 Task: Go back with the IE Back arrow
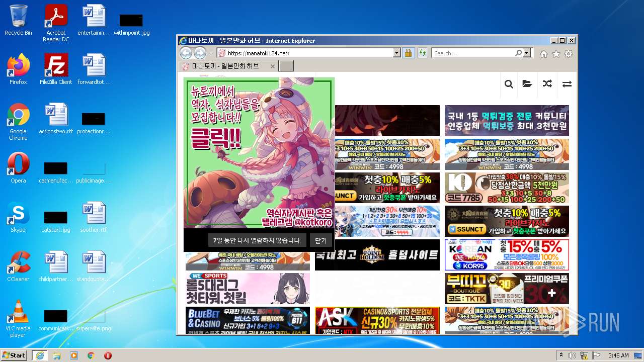tap(186, 53)
